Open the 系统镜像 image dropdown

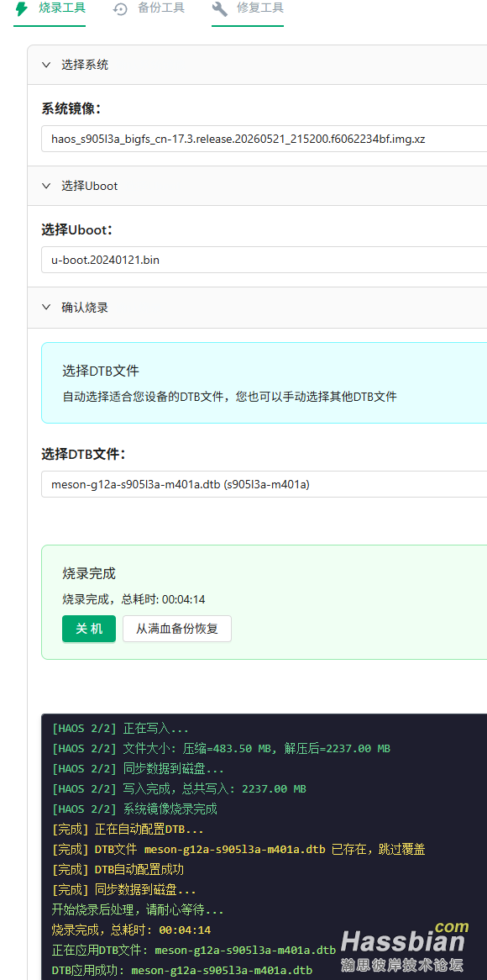264,139
